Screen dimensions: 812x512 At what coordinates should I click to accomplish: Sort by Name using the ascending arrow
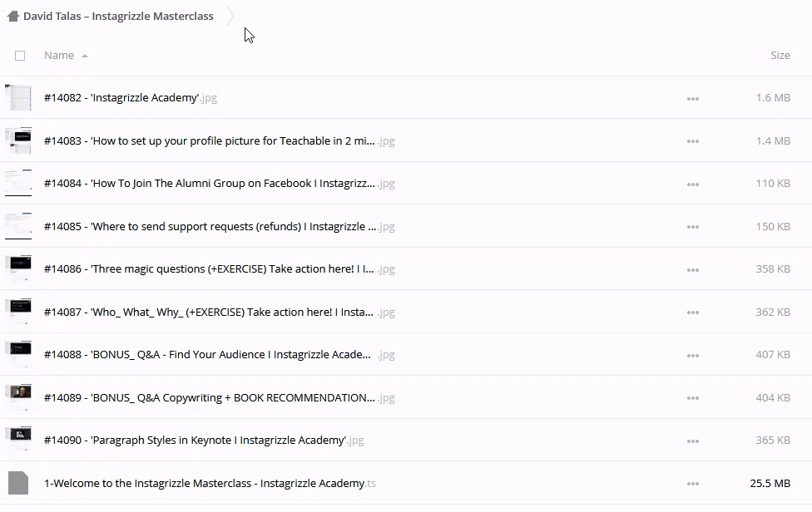coord(85,56)
